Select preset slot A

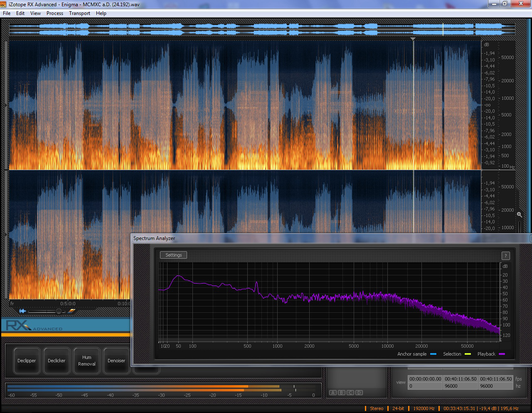click(333, 393)
